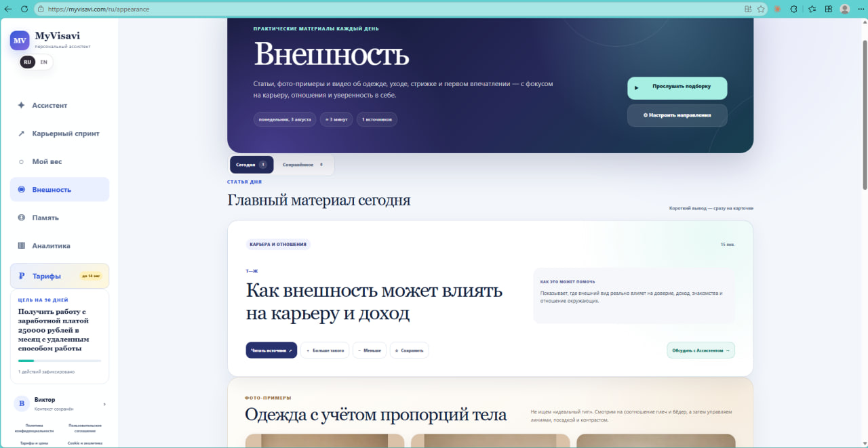This screenshot has height=448, width=868.
Task: Click the Внешность page title
Action: tap(332, 54)
